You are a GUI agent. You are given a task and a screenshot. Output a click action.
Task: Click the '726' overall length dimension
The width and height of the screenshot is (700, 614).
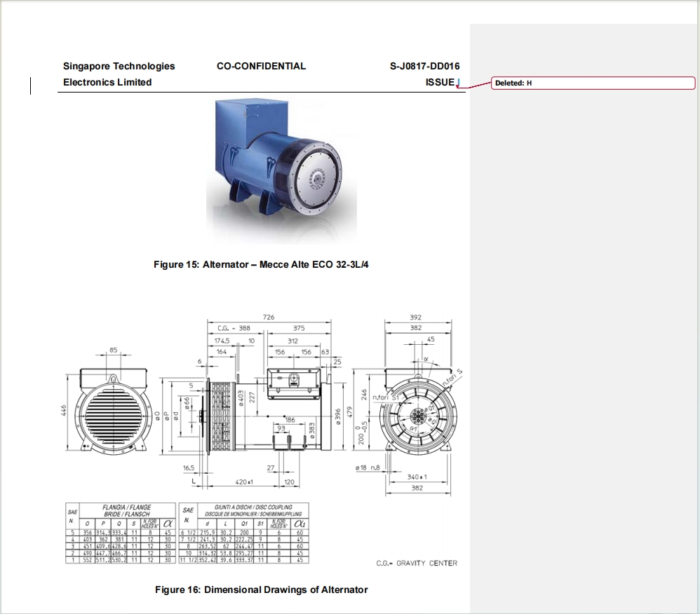269,318
